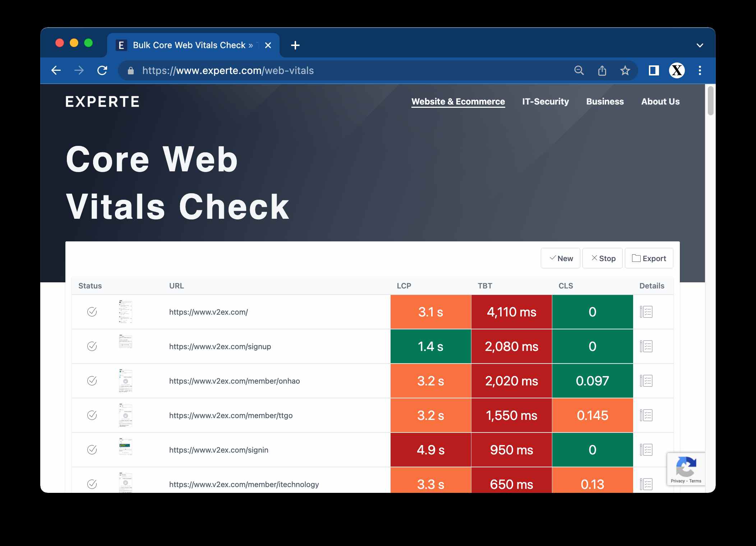Open the Chrome three-dot menu
Image resolution: width=756 pixels, height=546 pixels.
point(700,70)
